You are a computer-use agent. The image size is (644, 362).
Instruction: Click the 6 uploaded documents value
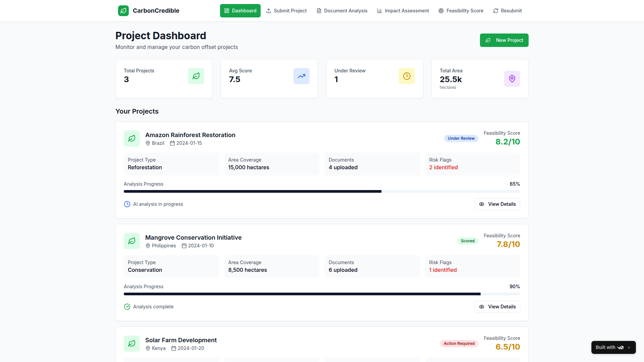click(343, 270)
